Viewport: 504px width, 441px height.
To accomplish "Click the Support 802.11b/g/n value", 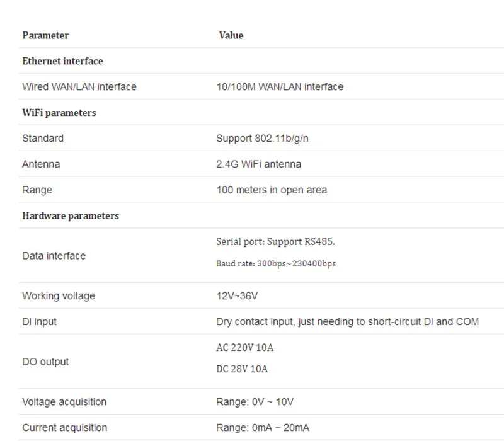I will point(262,139).
